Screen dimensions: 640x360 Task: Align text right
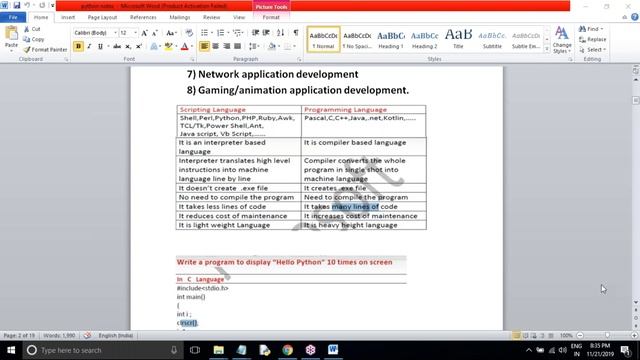click(x=227, y=46)
